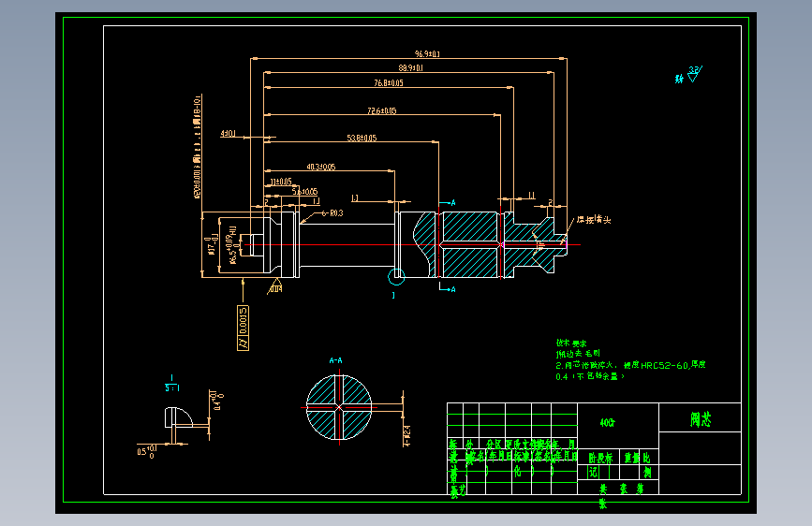Select upper section arrow A marker
812x526 pixels.
448,202
